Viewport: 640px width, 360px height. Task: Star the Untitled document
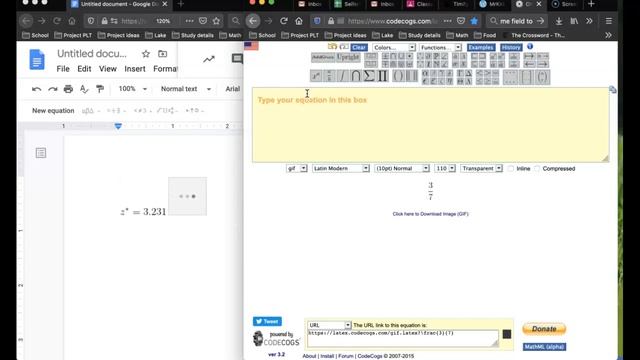[x=146, y=54]
